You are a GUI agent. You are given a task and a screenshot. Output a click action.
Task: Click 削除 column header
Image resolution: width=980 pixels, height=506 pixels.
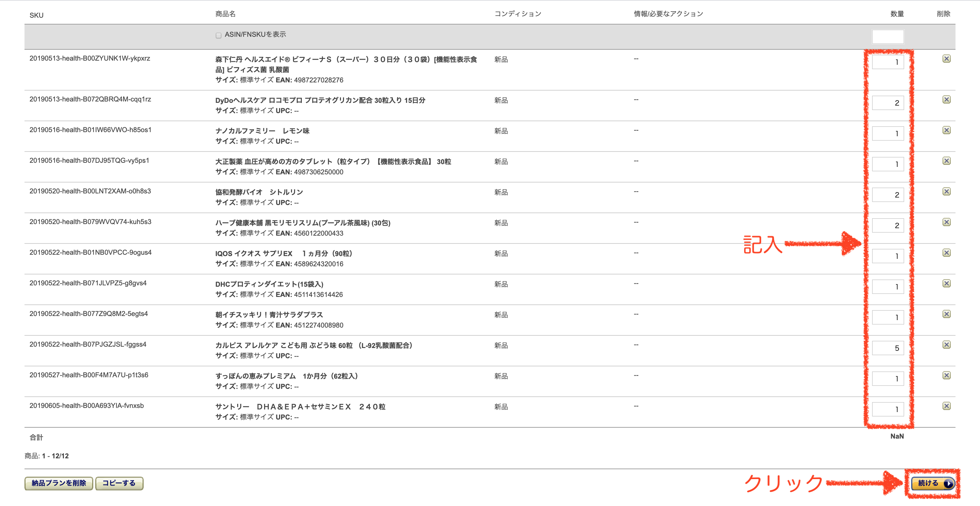(944, 14)
